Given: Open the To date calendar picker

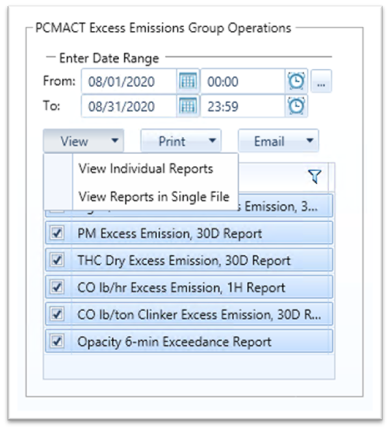Looking at the screenshot, I should pyautogui.click(x=188, y=106).
